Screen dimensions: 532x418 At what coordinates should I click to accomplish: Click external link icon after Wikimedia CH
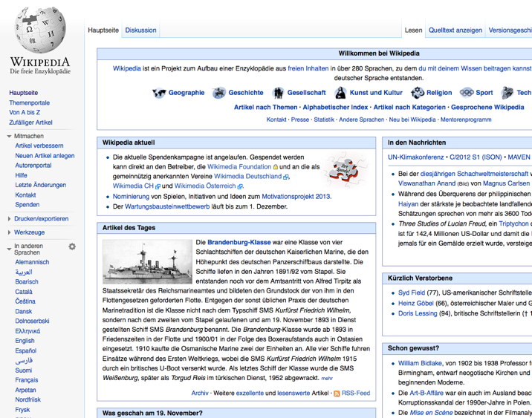point(158,186)
